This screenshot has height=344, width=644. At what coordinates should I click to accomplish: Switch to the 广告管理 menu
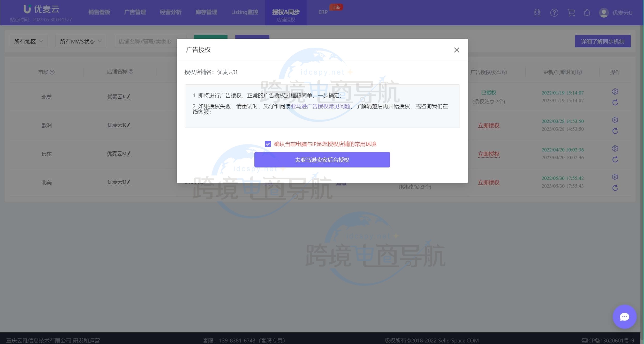pos(135,12)
